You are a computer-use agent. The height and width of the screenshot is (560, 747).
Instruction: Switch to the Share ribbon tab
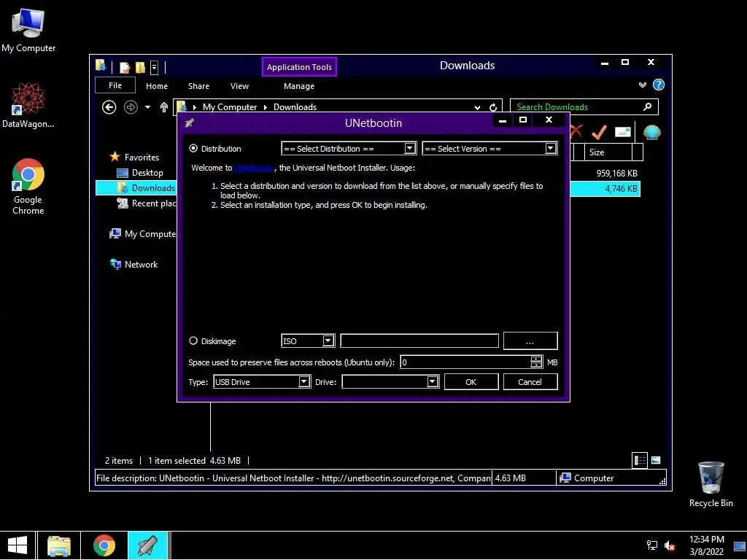pos(198,86)
